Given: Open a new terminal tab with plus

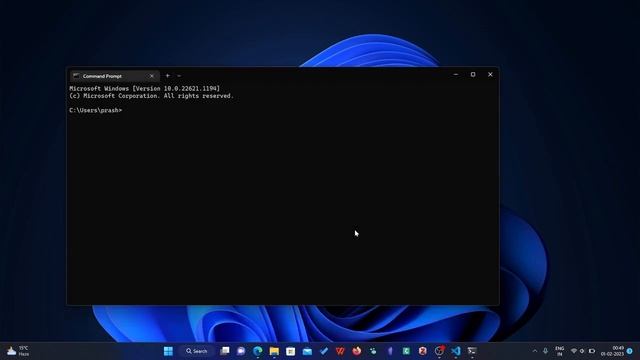Looking at the screenshot, I should [167, 76].
